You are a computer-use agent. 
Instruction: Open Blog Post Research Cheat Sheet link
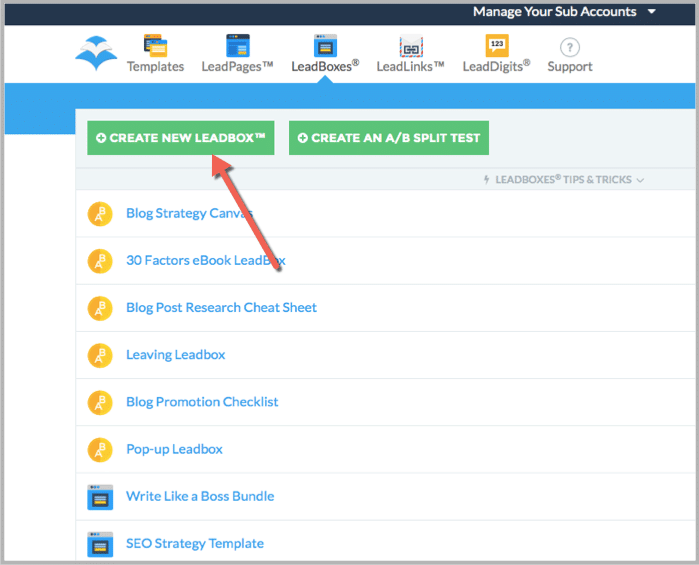[221, 307]
